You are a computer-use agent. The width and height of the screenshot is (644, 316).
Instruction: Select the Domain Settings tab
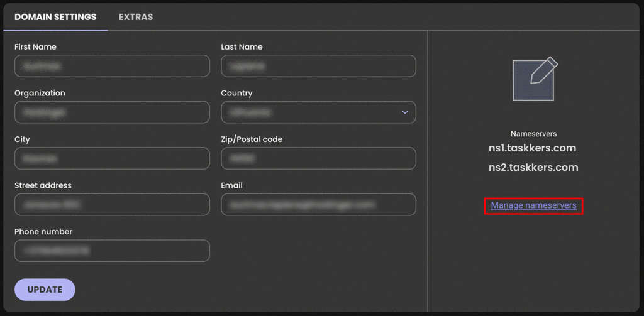pos(55,17)
